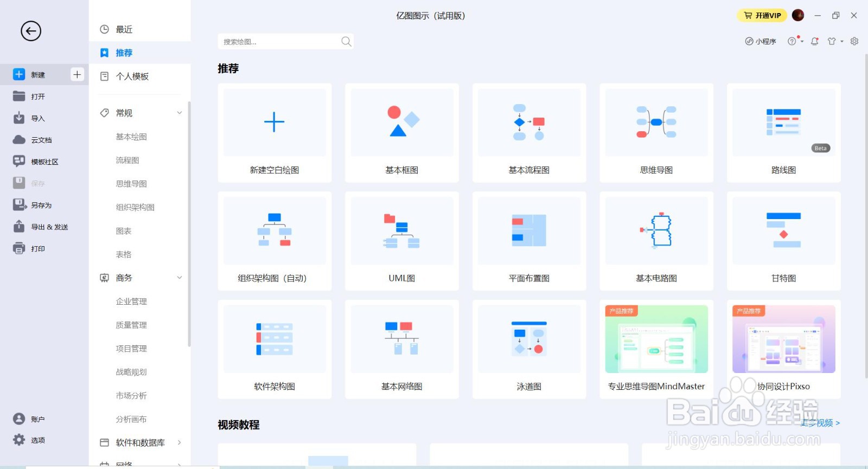The image size is (868, 469).
Task: Click the search magnifier icon
Action: 346,42
